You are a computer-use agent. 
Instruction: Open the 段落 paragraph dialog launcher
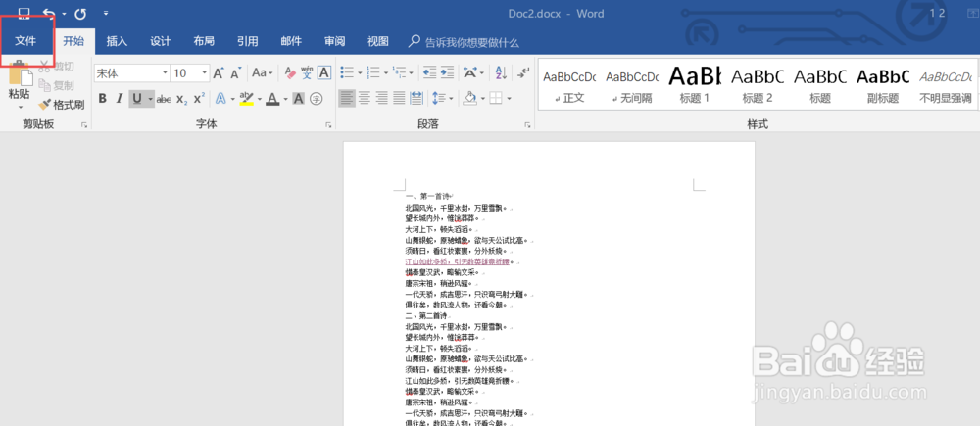pyautogui.click(x=529, y=125)
